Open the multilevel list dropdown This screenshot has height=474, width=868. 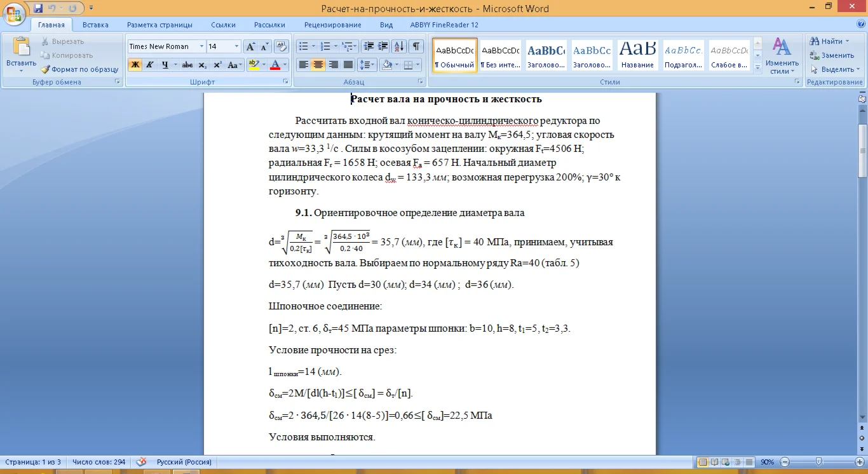[349, 46]
